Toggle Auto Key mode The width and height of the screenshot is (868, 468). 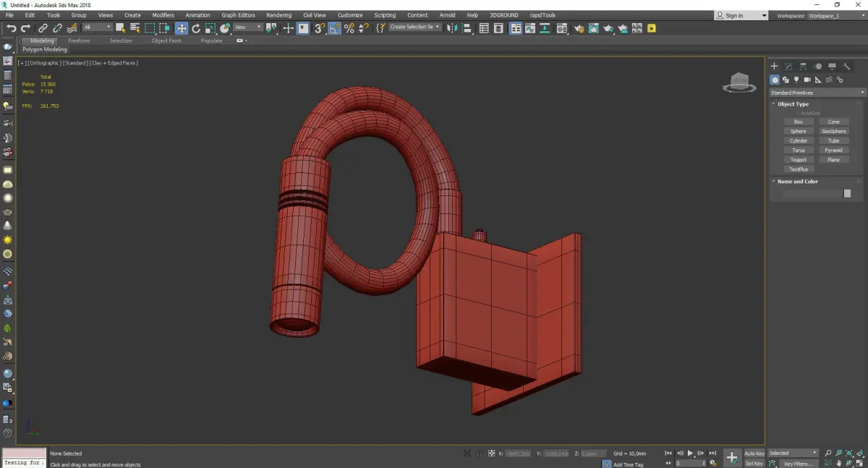(754, 454)
